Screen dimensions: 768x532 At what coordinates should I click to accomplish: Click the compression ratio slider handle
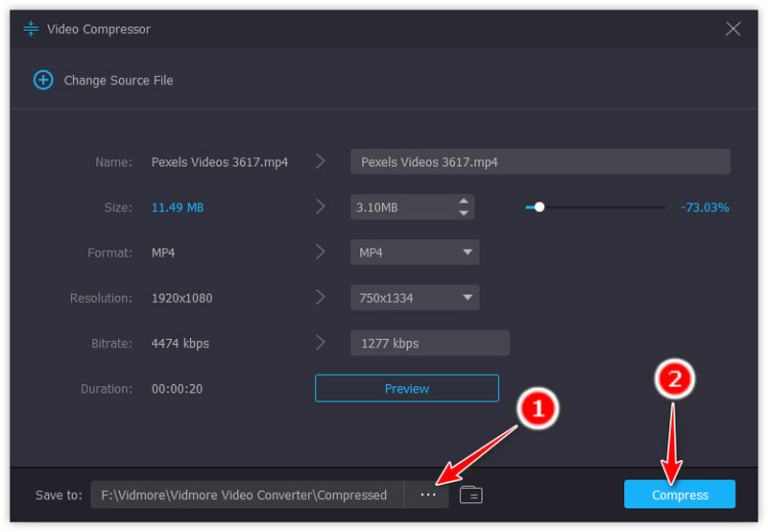[x=540, y=206]
